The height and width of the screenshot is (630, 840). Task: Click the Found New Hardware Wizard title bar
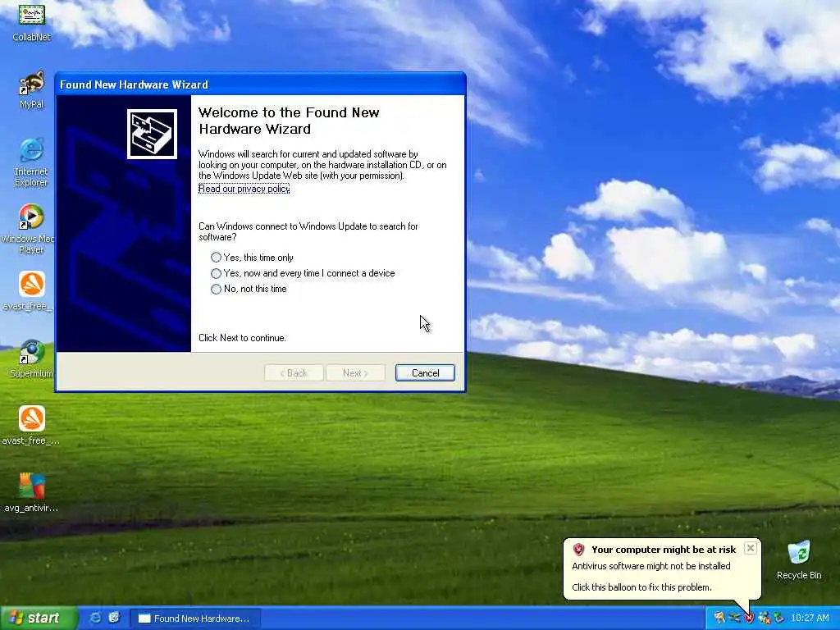(x=260, y=84)
